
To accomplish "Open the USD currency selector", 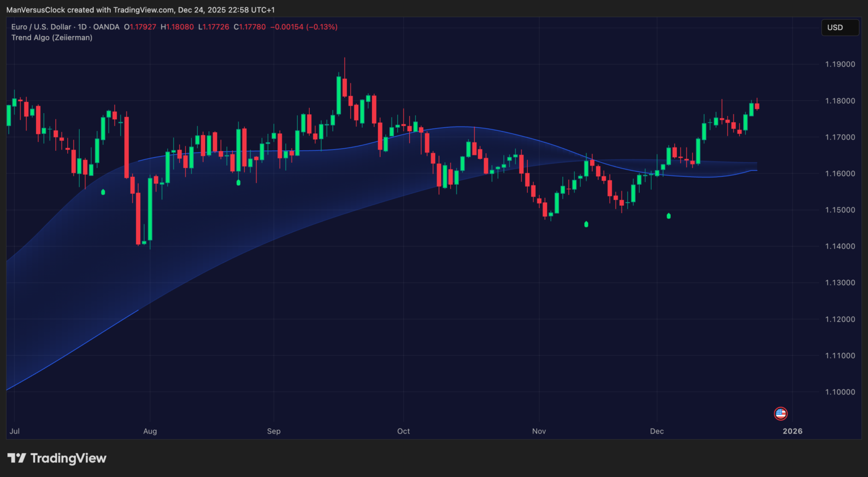I will (x=840, y=27).
